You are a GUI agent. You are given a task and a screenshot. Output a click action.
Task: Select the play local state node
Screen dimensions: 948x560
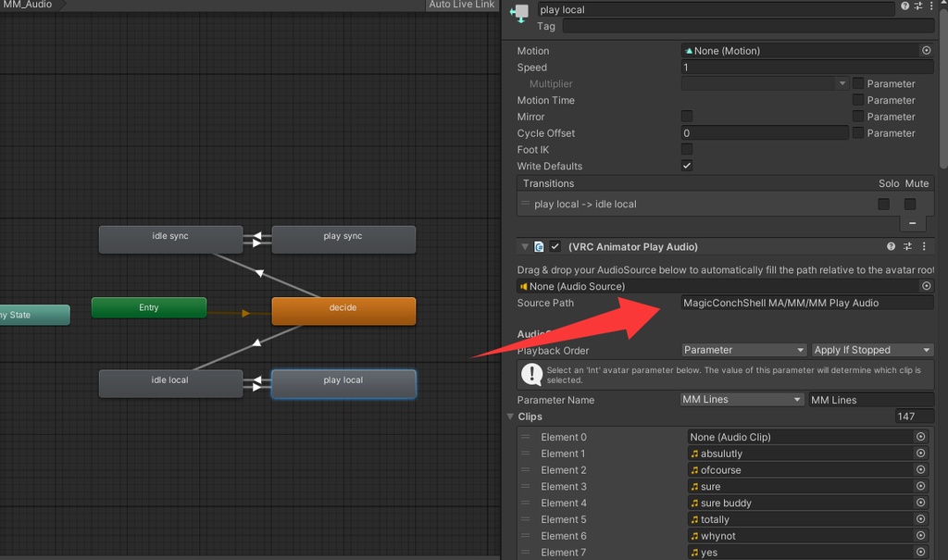coord(343,383)
